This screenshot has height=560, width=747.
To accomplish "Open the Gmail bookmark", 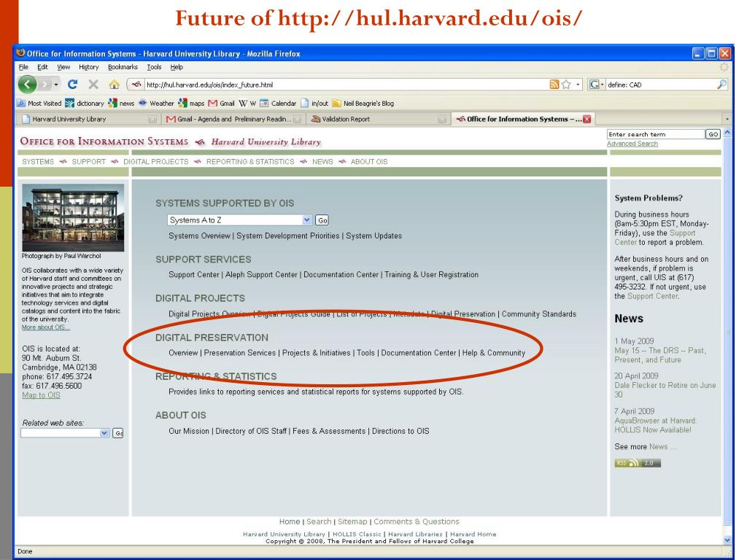I will pyautogui.click(x=222, y=103).
